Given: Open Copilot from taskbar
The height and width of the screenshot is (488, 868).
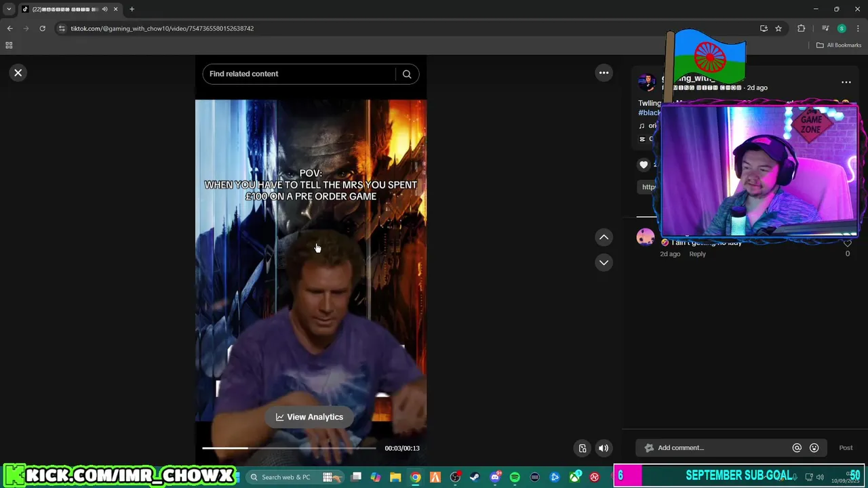Looking at the screenshot, I should coord(376,477).
